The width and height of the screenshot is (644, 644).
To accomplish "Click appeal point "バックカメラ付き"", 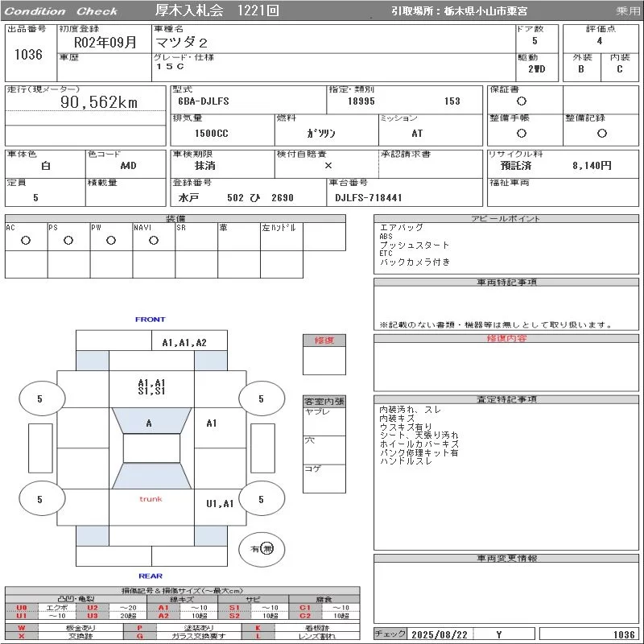I will (x=415, y=262).
